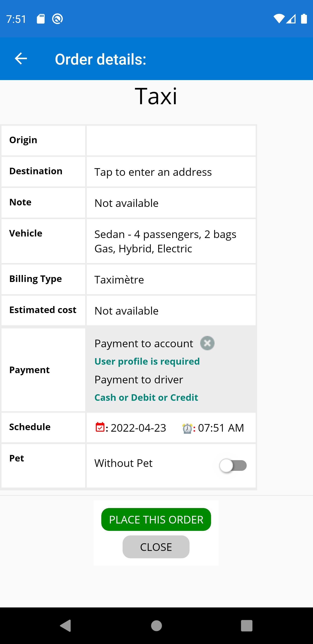
Task: Tap the Android recent apps square
Action: click(x=246, y=626)
